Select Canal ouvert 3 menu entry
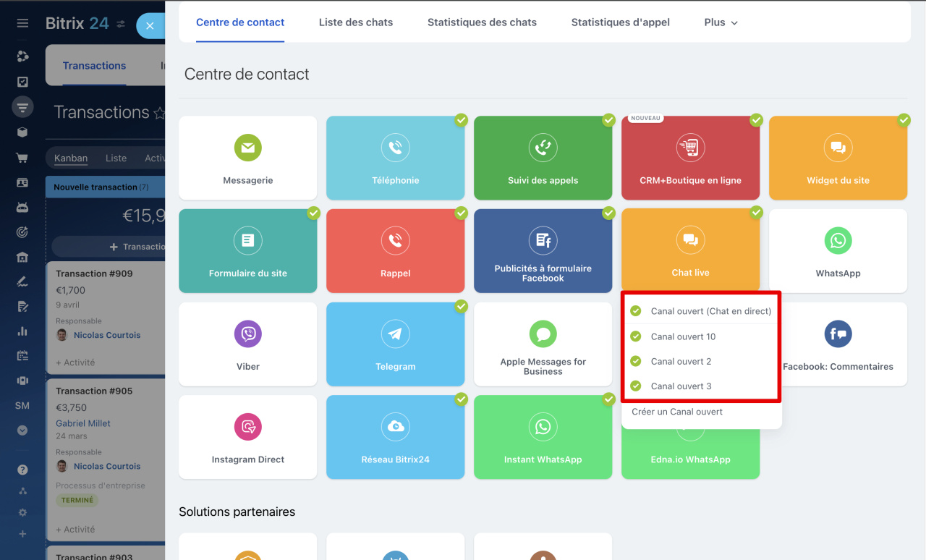Image resolution: width=926 pixels, height=560 pixels. pyautogui.click(x=701, y=386)
